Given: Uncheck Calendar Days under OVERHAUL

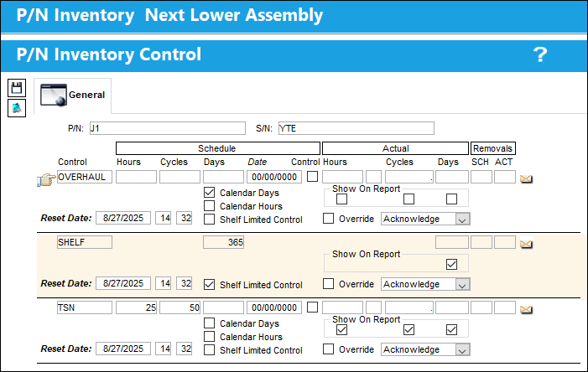Looking at the screenshot, I should (x=209, y=193).
